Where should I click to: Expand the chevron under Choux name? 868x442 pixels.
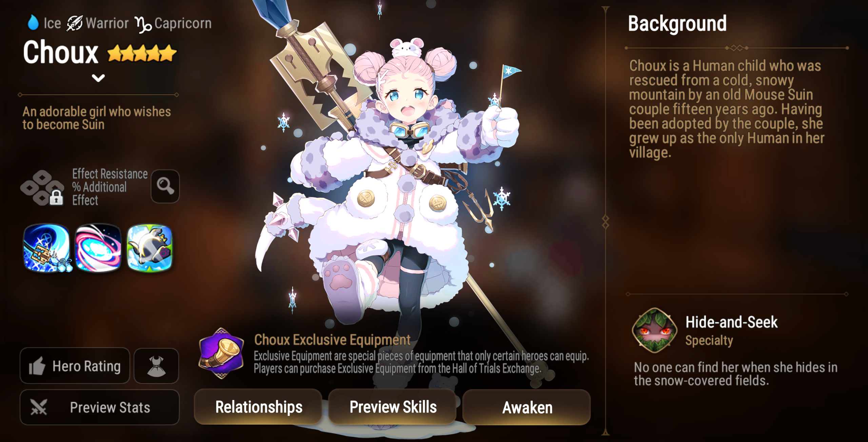pyautogui.click(x=98, y=78)
